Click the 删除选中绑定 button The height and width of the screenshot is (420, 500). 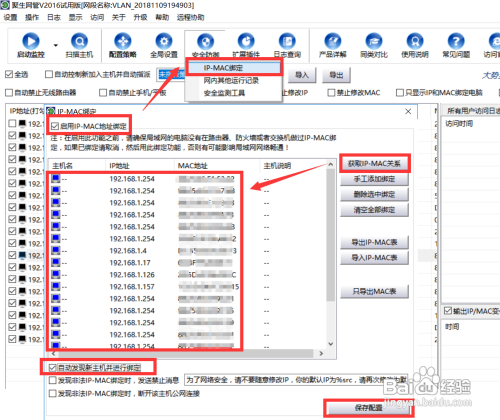pos(374,194)
